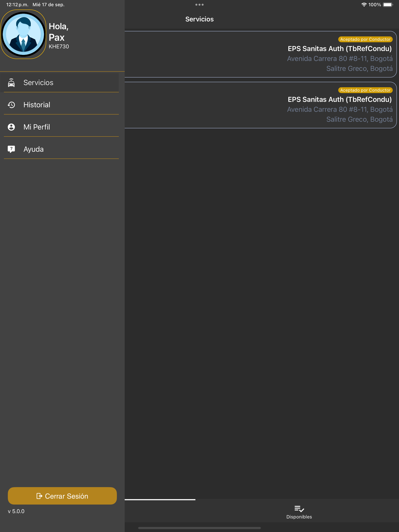Tap the 100% battery percentage text
This screenshot has height=532, width=399.
[374, 4]
